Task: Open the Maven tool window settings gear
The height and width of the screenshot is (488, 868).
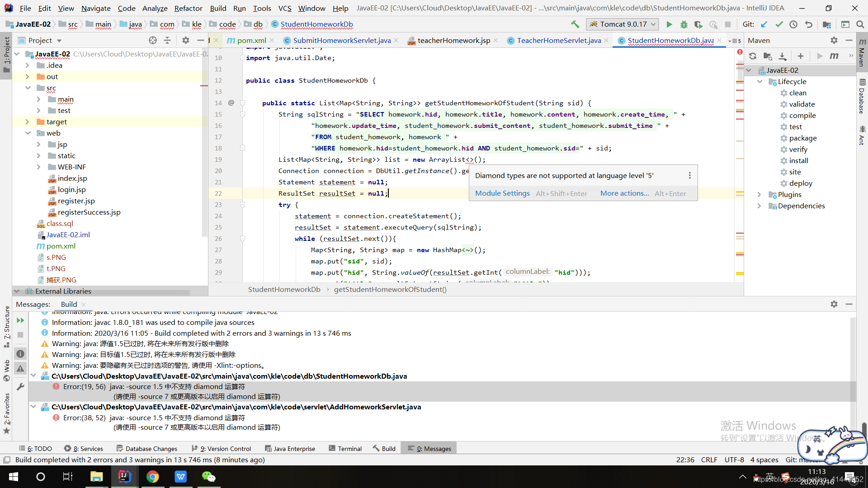Action: coord(834,40)
